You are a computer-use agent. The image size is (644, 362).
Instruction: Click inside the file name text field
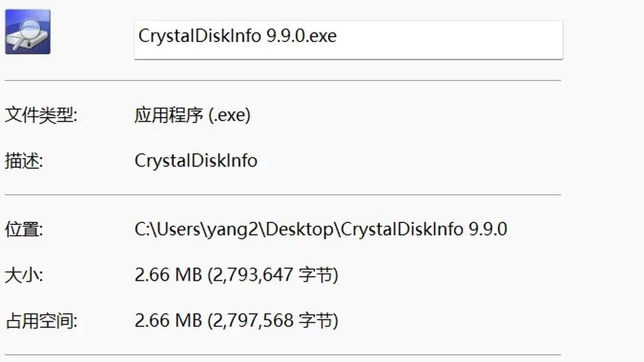(348, 40)
